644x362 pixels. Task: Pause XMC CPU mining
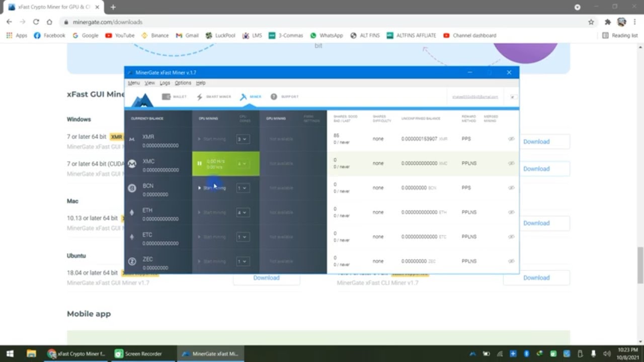tap(200, 163)
